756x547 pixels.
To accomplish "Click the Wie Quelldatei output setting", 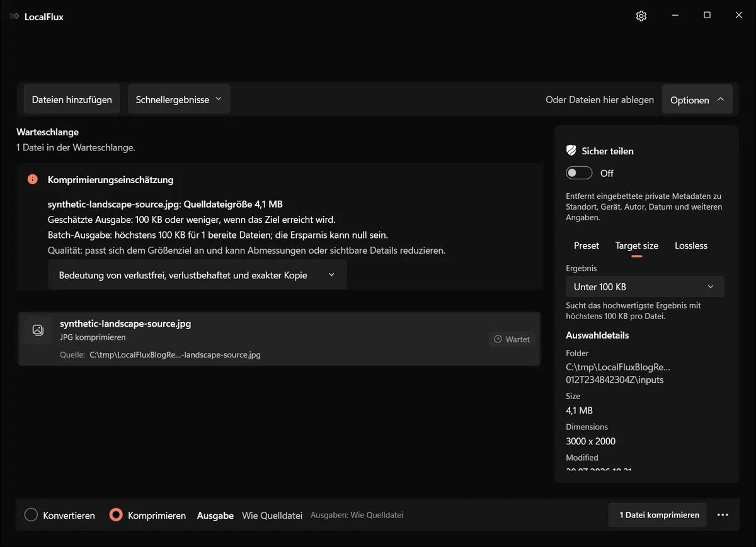I will pos(272,516).
